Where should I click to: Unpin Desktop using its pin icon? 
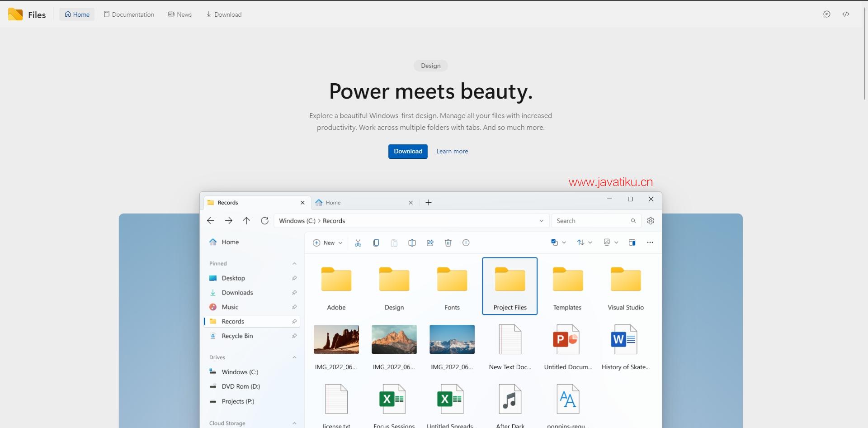[x=294, y=278]
